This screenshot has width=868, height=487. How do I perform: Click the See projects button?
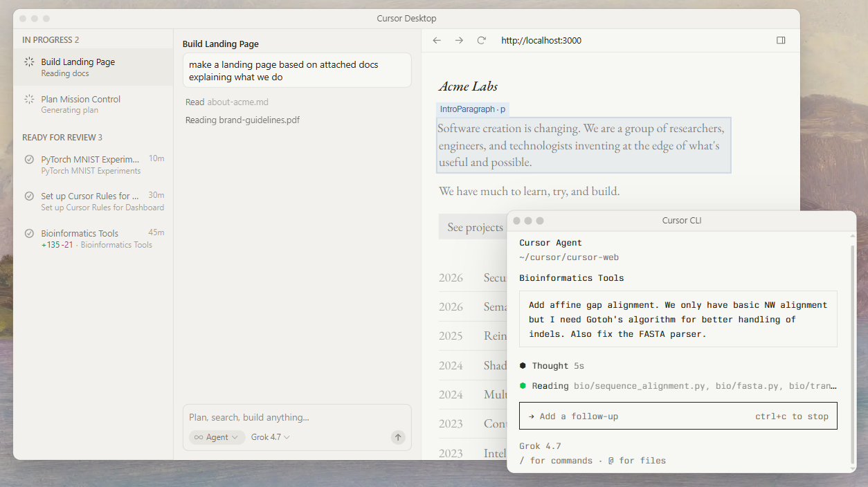[474, 227]
